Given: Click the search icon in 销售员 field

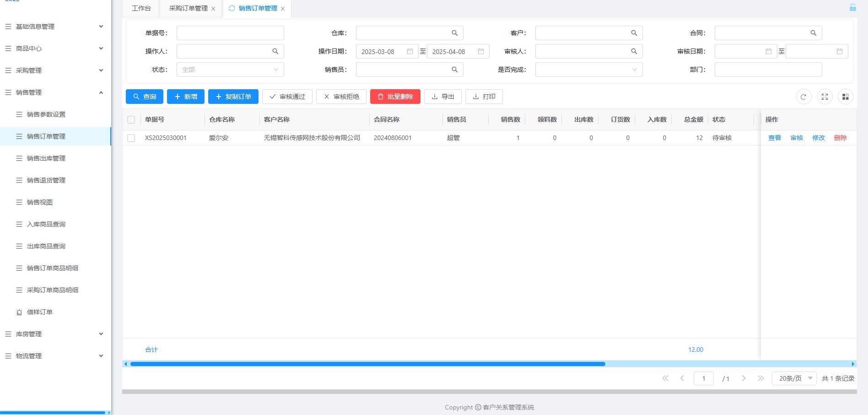Looking at the screenshot, I should 455,70.
